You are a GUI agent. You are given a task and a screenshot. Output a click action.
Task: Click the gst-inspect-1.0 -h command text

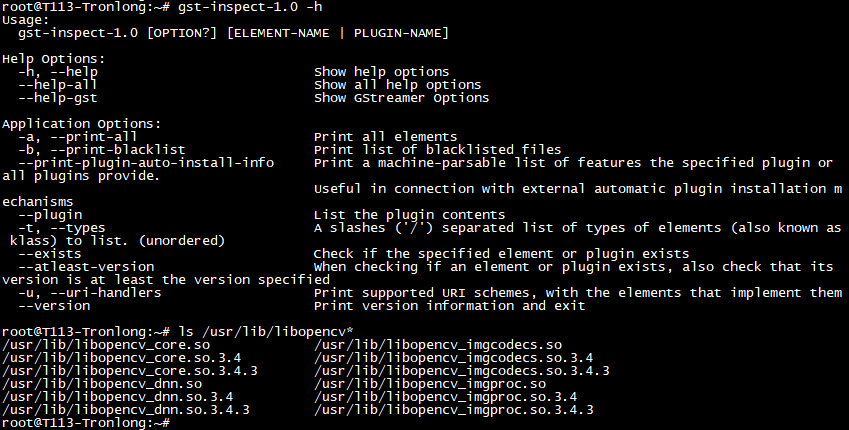coord(250,6)
